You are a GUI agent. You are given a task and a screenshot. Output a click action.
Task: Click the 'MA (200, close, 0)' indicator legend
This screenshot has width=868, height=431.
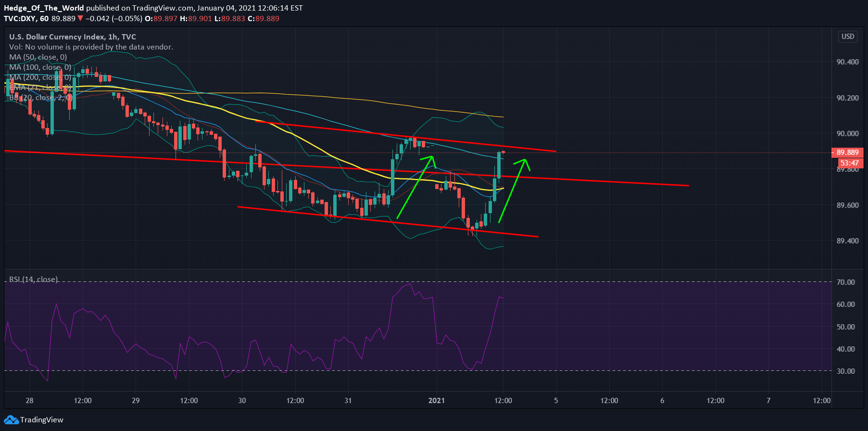pyautogui.click(x=40, y=77)
